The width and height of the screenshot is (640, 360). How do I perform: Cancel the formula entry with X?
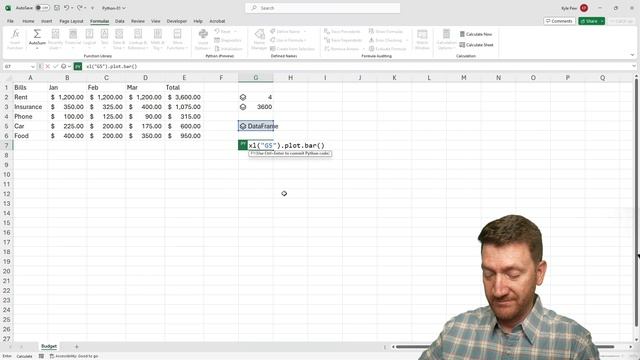[x=47, y=66]
